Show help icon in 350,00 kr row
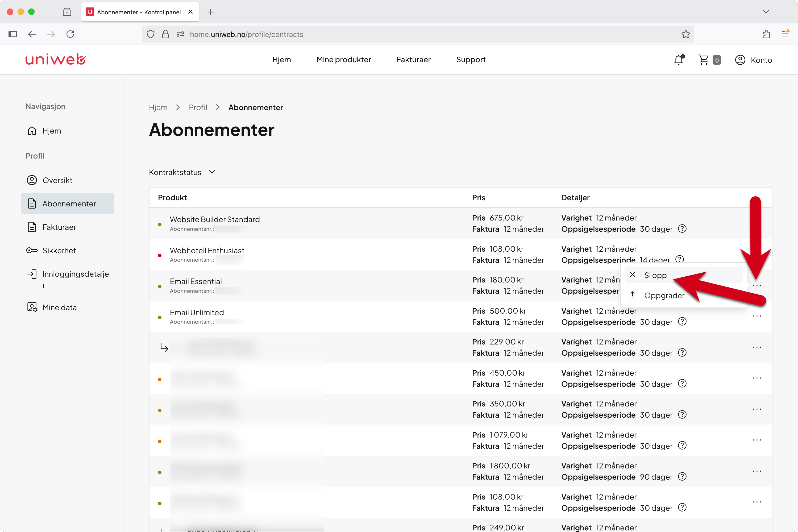798x532 pixels. pos(682,415)
